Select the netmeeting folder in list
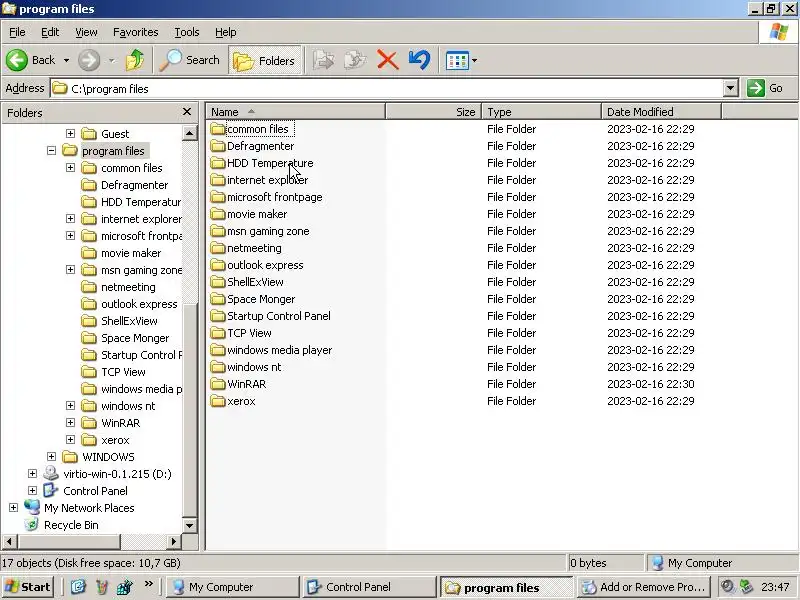 (254, 248)
